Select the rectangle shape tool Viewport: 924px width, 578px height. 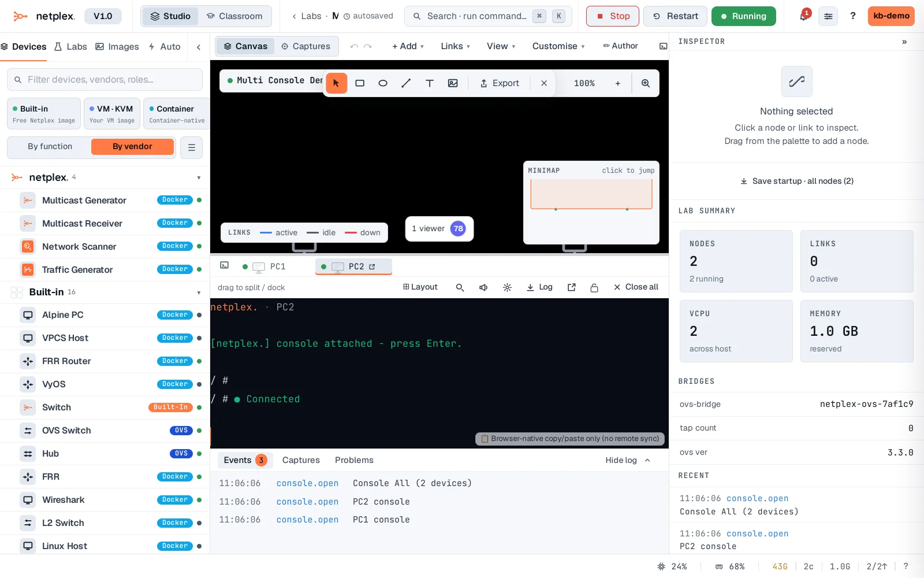[x=360, y=83]
